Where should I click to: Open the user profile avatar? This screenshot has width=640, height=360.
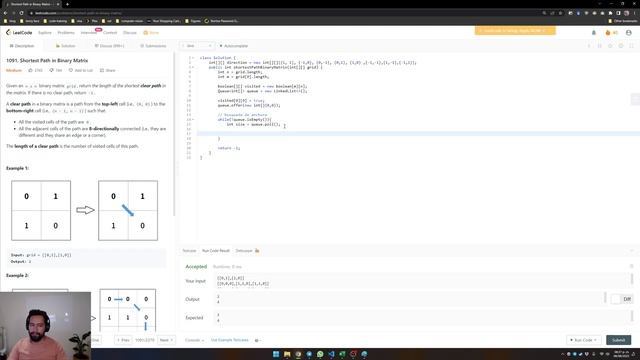coord(629,33)
